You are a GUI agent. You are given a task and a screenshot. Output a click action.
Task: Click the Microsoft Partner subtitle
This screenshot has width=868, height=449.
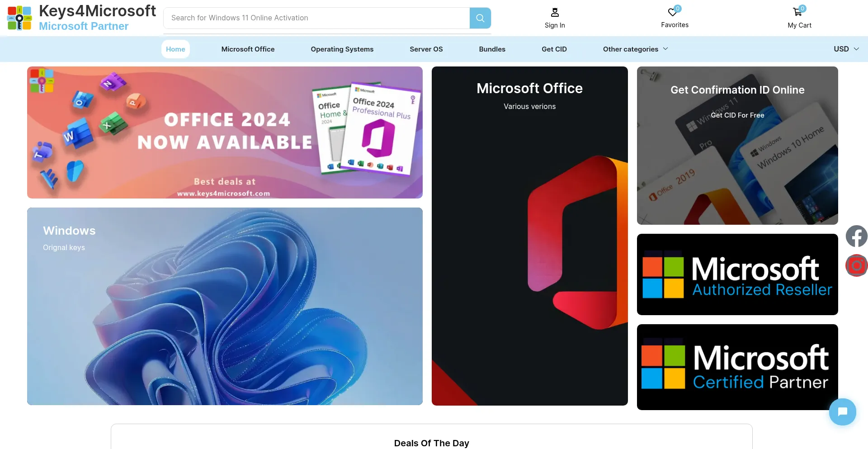(x=84, y=26)
